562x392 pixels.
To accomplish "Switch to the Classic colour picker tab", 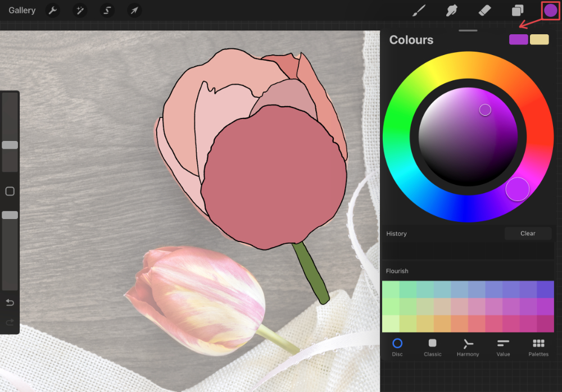I will pyautogui.click(x=432, y=347).
